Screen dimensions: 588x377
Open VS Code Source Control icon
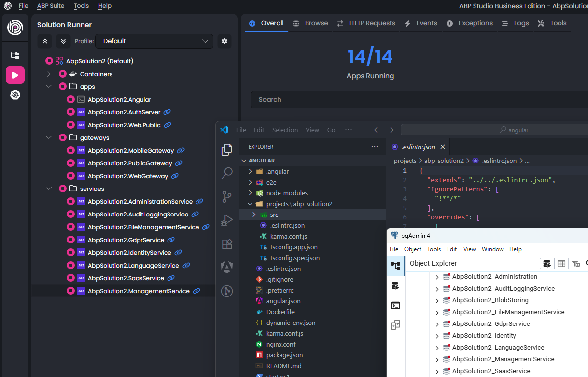(x=227, y=196)
